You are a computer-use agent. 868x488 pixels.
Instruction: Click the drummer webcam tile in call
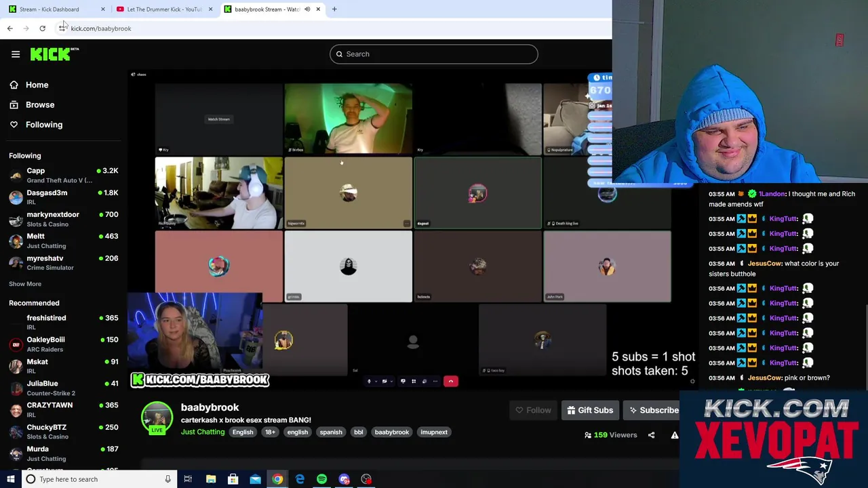click(218, 193)
